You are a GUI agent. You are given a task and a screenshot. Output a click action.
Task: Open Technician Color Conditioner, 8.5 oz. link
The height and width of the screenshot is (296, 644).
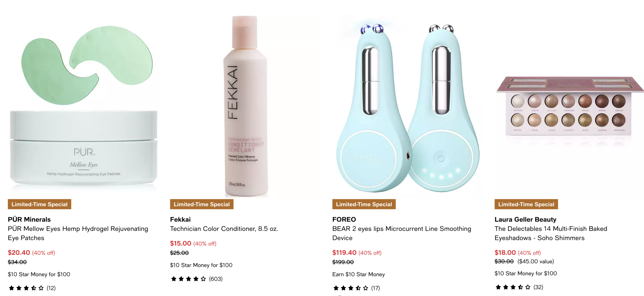(224, 229)
